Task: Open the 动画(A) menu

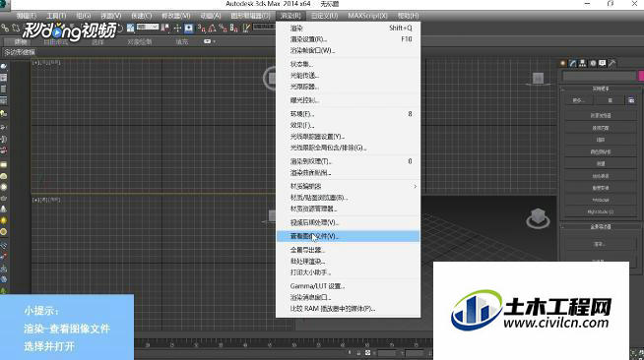Action: (211, 16)
